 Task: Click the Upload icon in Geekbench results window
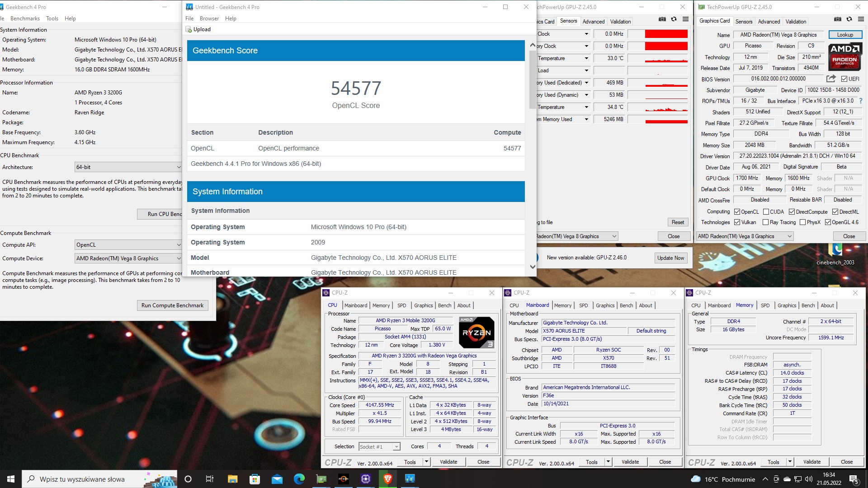coord(189,29)
